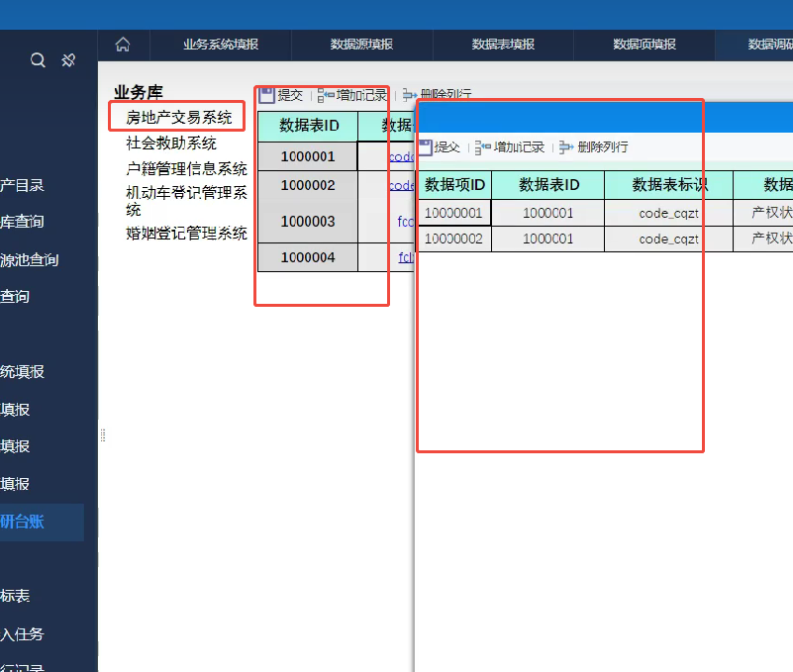
Task: Select 房地产交易系统 in 业务库 list
Action: pos(179,118)
